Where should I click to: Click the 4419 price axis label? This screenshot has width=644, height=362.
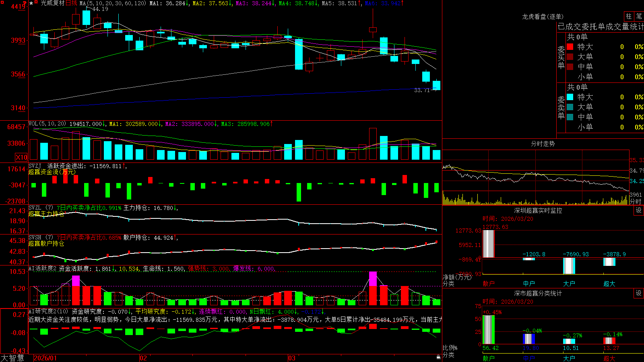coord(18,6)
